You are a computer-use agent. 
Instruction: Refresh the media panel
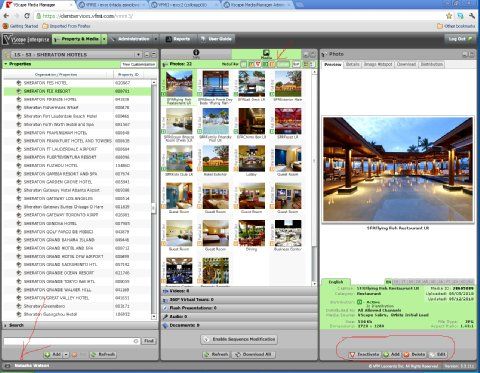click(216, 354)
